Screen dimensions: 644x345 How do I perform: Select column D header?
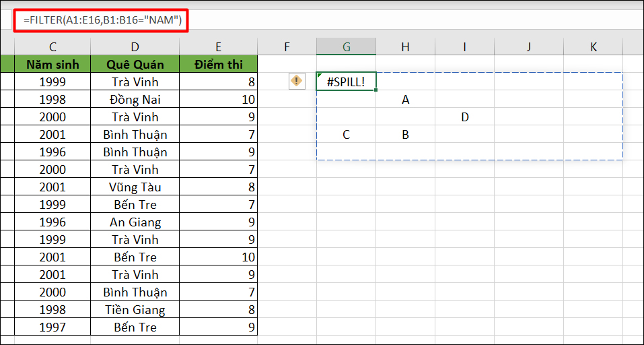point(135,47)
